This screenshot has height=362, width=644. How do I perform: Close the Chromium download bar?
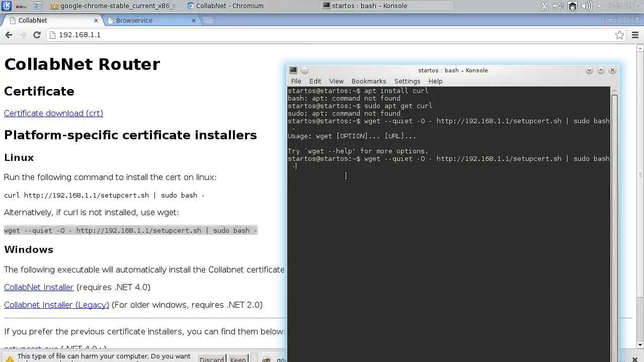click(x=634, y=359)
